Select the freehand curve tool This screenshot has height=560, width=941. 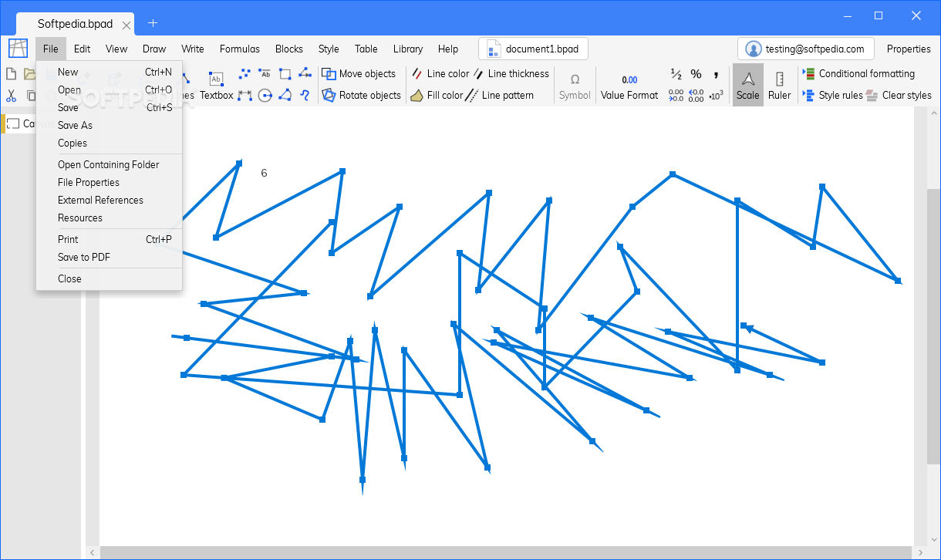point(305,96)
